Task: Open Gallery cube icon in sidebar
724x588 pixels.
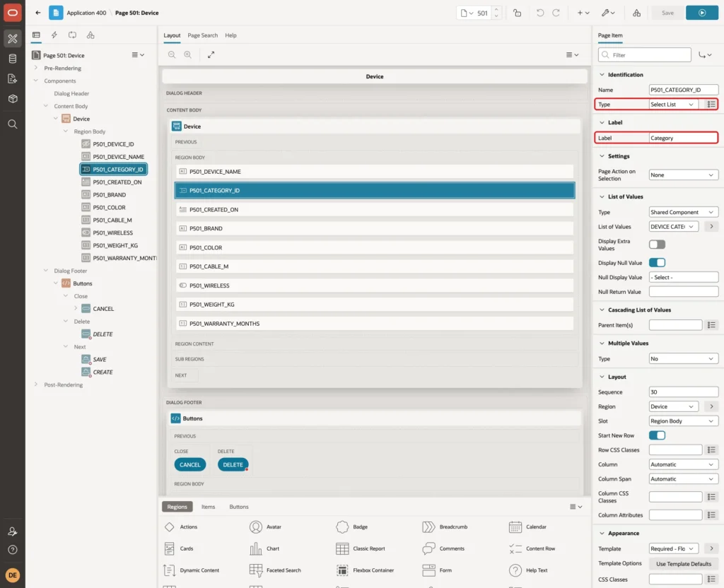Action: pos(13,98)
